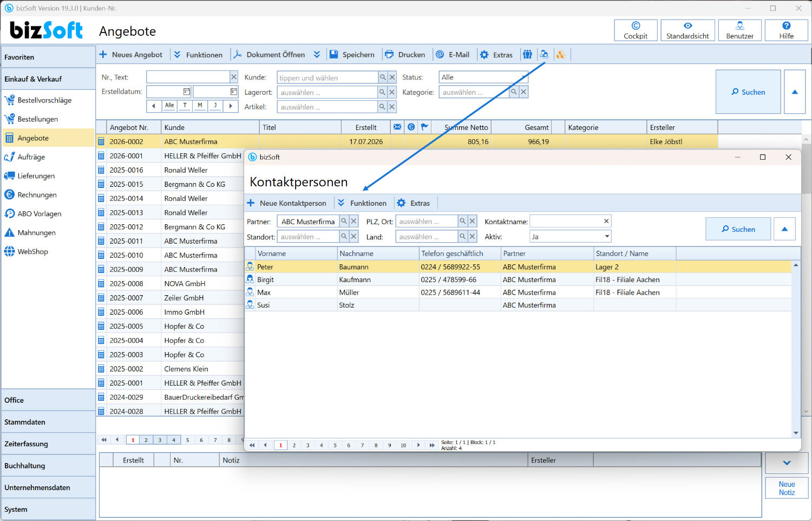The image size is (812, 521).
Task: Click the Drucken printer icon
Action: [389, 55]
